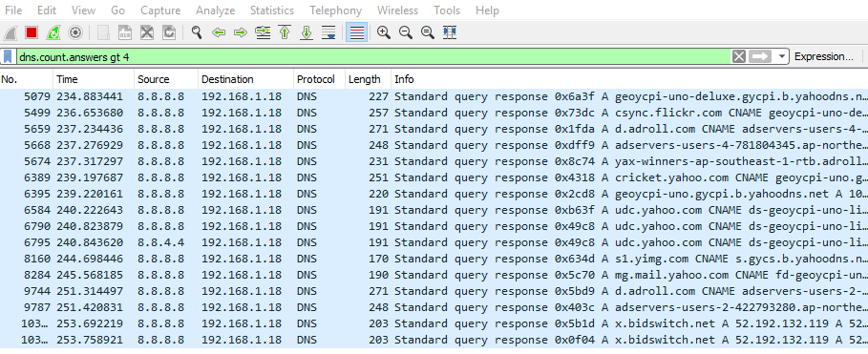Open the Tools menu
Viewport: 868px width, 354px height.
[447, 10]
